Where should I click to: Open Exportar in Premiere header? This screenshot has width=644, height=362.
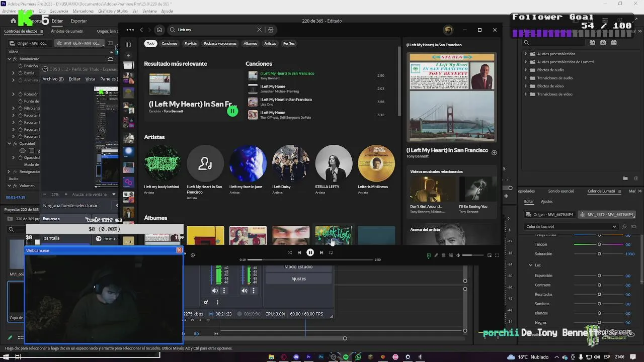click(78, 21)
